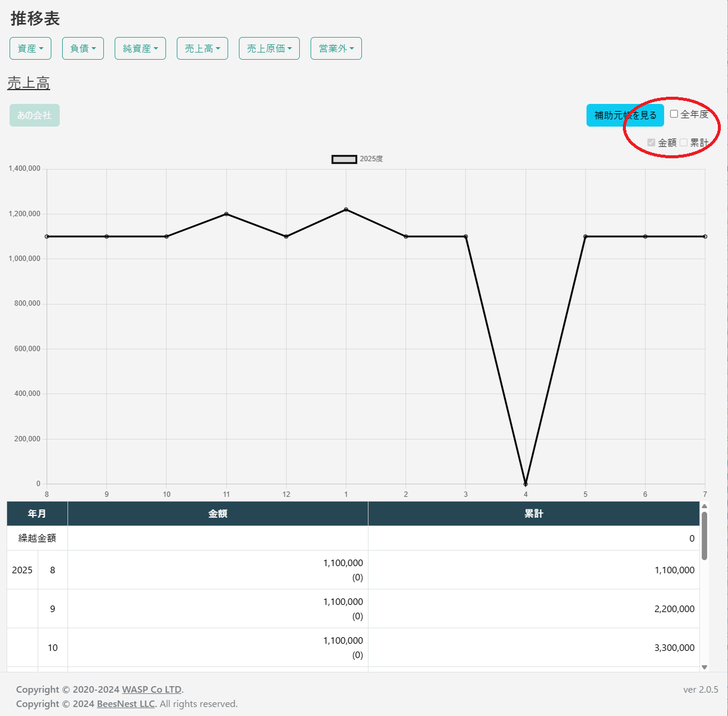The height and width of the screenshot is (716, 728).
Task: Click the table scrollbar down arrow
Action: [704, 667]
